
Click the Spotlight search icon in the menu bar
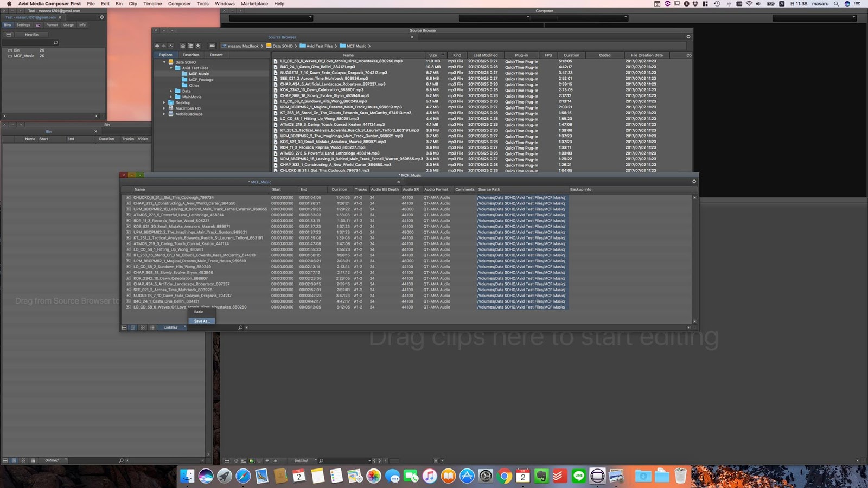pyautogui.click(x=836, y=4)
